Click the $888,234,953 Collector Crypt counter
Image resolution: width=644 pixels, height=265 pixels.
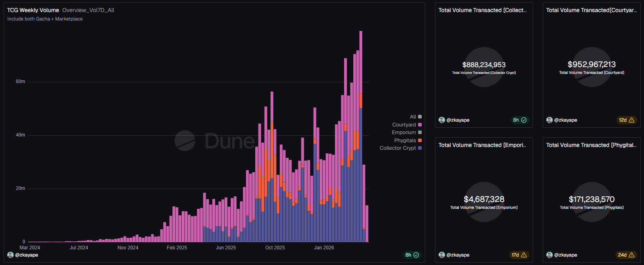[x=484, y=65]
